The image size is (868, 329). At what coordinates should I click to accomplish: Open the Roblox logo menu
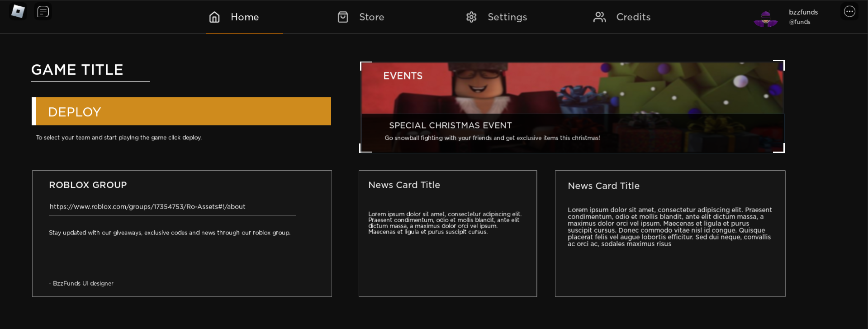point(18,11)
